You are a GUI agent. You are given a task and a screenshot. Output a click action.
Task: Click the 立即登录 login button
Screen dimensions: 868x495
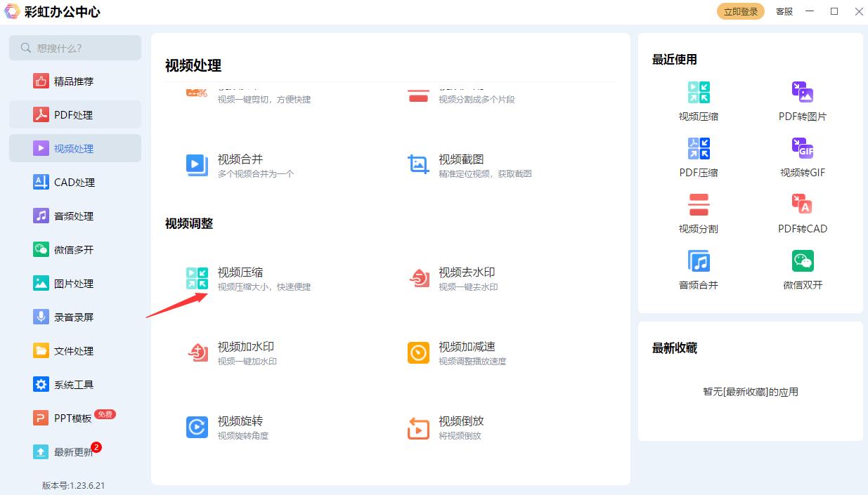click(x=740, y=11)
